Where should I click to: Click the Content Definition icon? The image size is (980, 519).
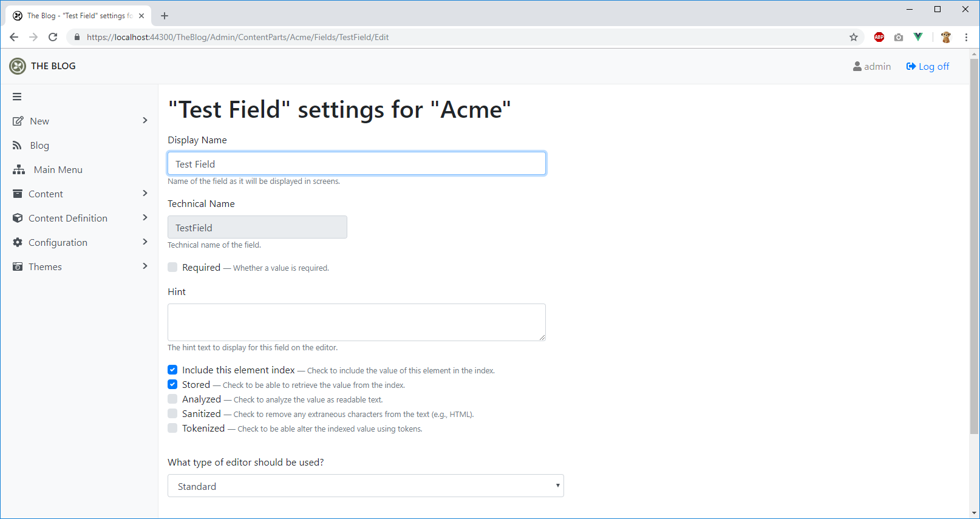coord(18,217)
